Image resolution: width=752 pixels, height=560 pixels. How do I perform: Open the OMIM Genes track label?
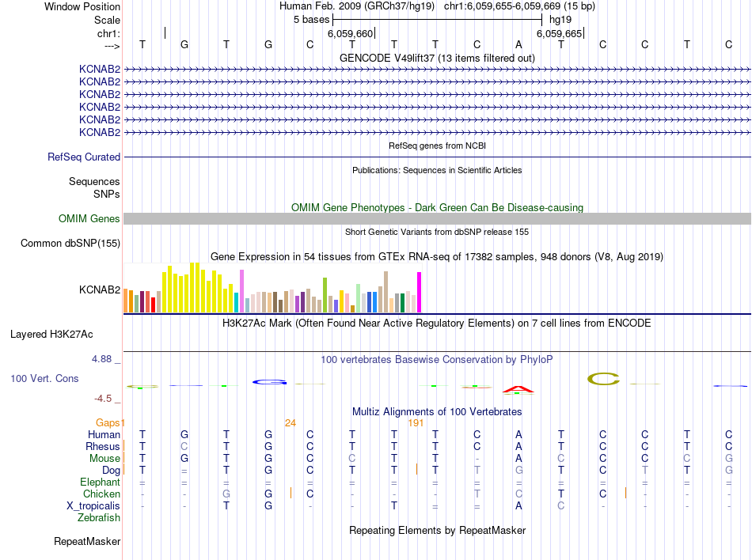coord(89,219)
